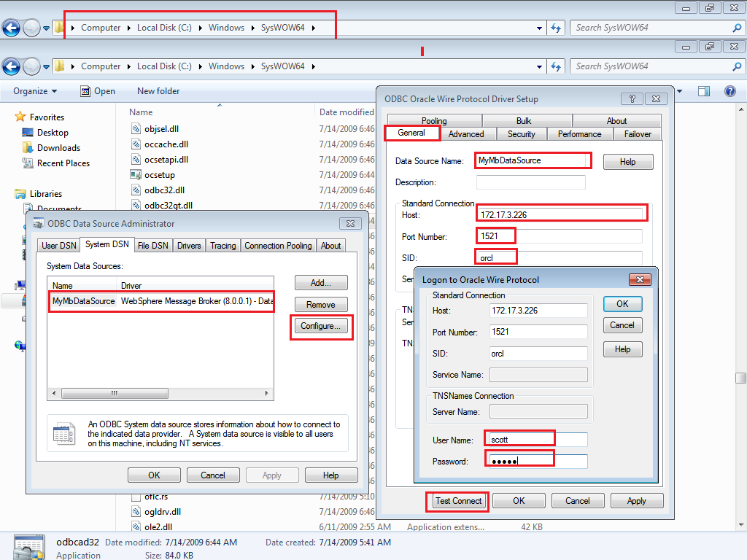Click OK in Logon to Oracle dialog

(x=622, y=304)
